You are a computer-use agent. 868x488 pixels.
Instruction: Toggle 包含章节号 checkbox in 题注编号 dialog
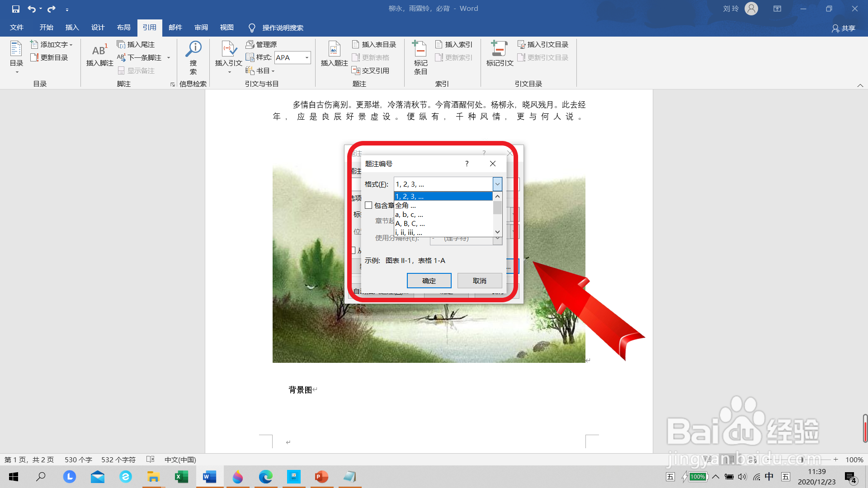pyautogui.click(x=368, y=206)
